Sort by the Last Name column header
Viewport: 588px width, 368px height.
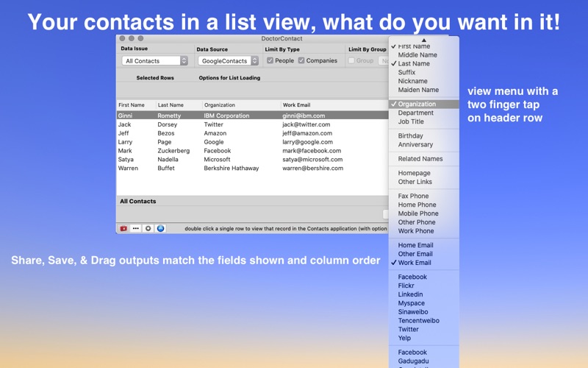[179, 105]
